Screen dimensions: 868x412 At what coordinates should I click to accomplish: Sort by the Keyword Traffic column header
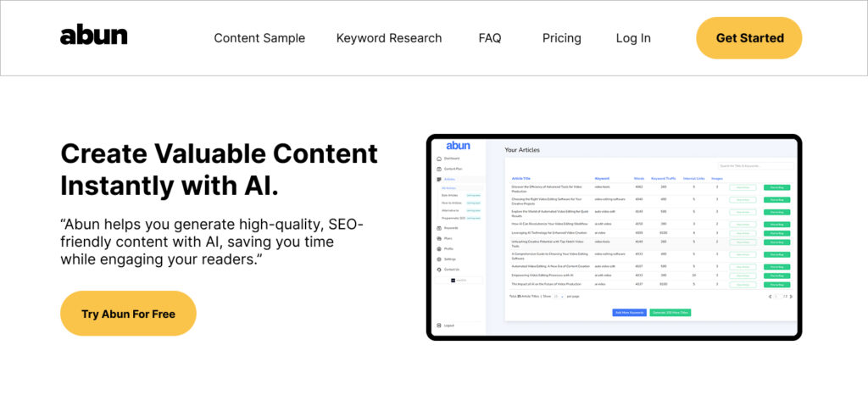click(663, 178)
